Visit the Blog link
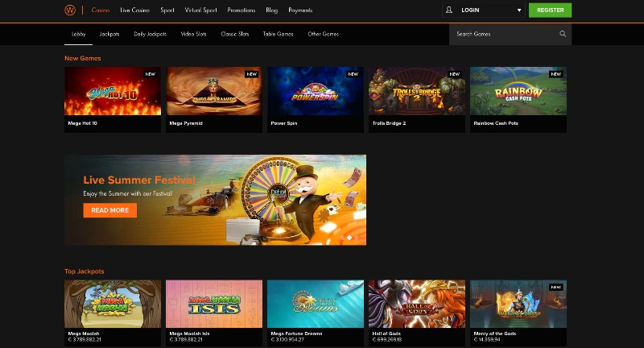Image resolution: width=644 pixels, height=348 pixels. 271,10
